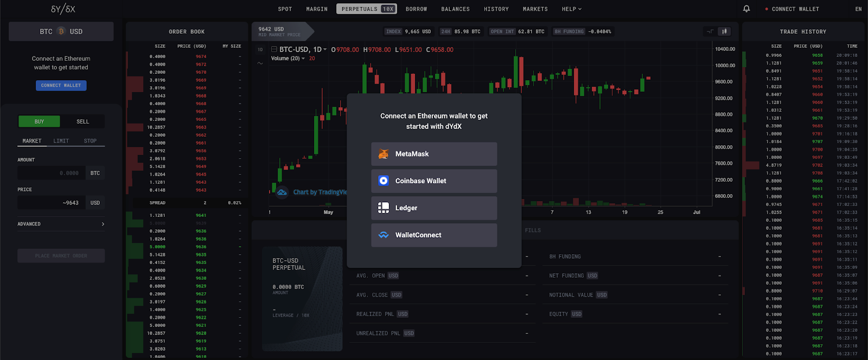
Task: Collapse the BTC-USD chart legend
Action: [x=274, y=49]
